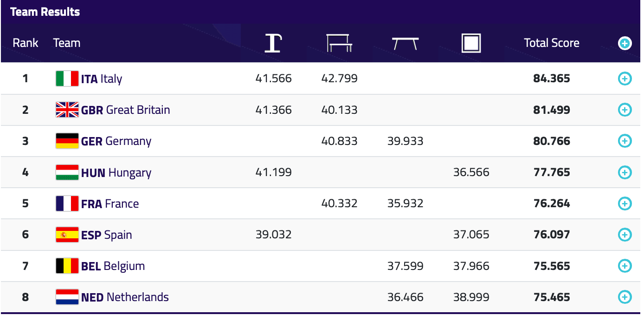Screen dimensions: 644x315
Task: Click the uneven bars apparatus icon
Action: click(339, 43)
